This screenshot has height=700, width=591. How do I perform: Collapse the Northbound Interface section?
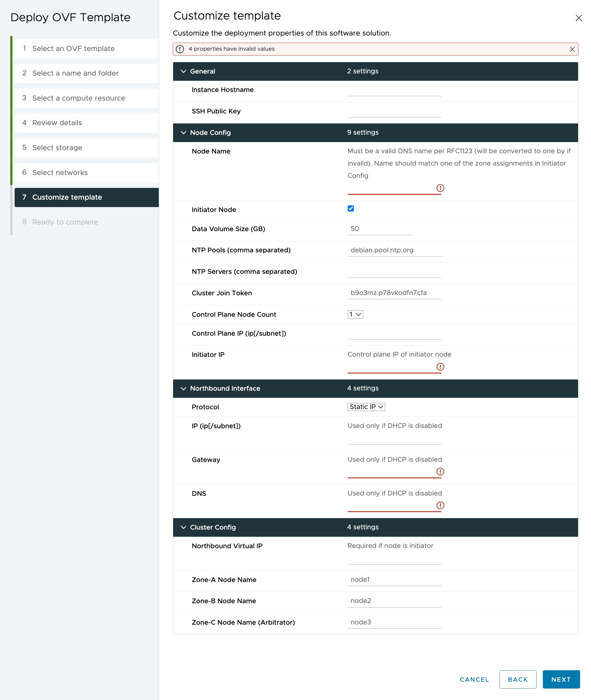(x=184, y=388)
